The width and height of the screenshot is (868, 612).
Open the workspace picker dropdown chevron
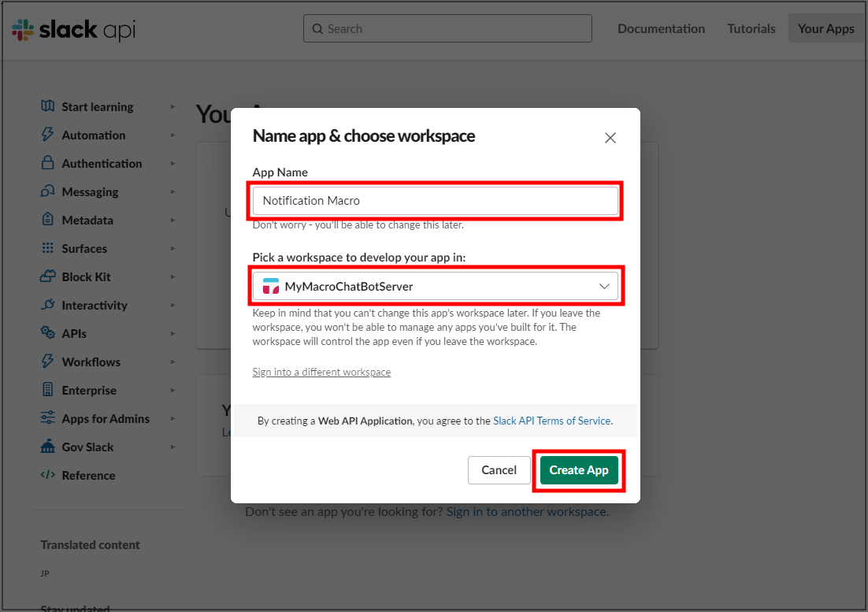(604, 286)
